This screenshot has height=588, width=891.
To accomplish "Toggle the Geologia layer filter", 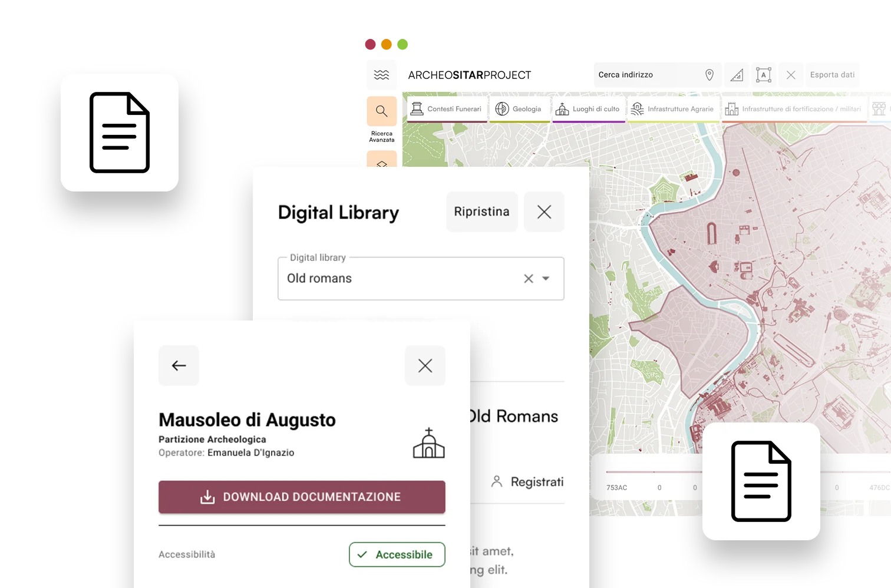I will (519, 109).
